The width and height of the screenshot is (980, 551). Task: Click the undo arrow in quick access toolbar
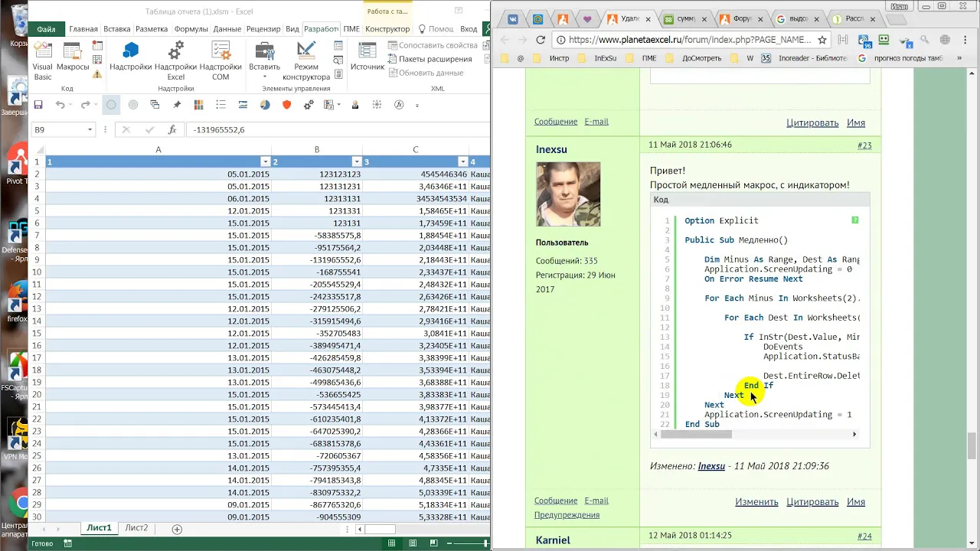60,105
